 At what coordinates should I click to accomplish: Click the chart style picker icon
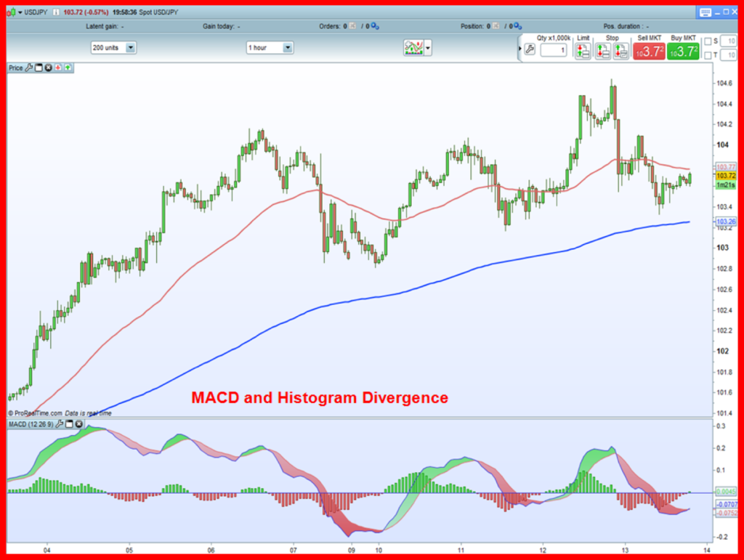(x=414, y=46)
